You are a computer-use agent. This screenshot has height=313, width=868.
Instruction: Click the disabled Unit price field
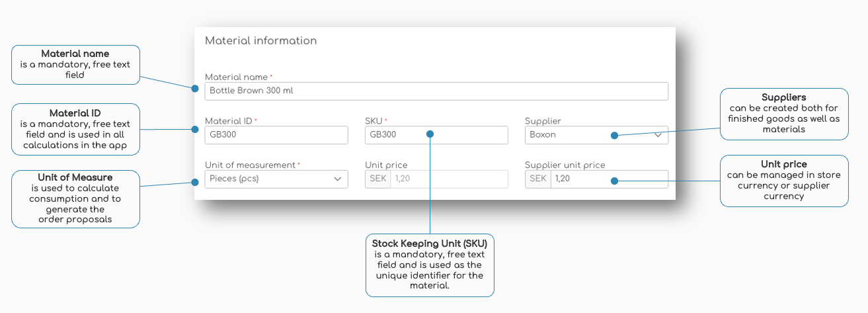coord(448,179)
